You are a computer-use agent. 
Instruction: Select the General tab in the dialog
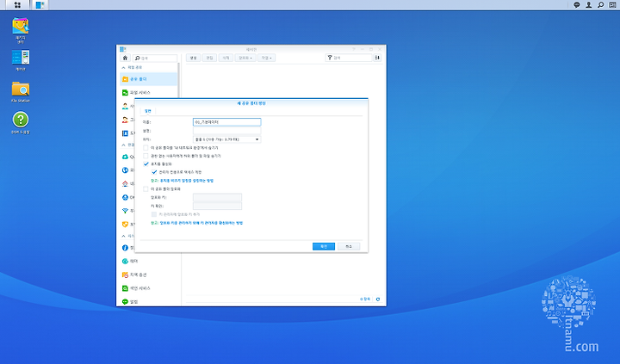148,111
